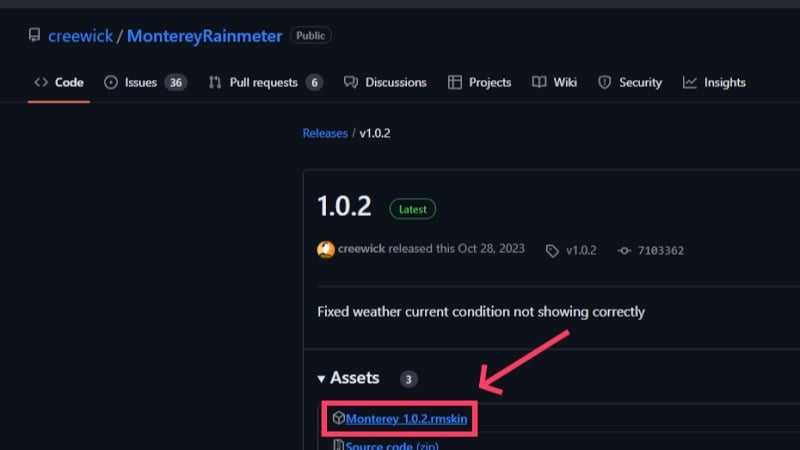Download Monterey_1.0.2.rmskin asset

[406, 419]
